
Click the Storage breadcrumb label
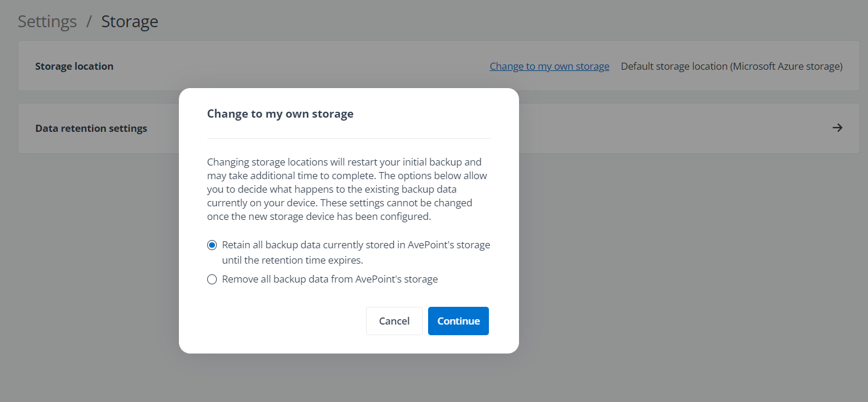129,21
